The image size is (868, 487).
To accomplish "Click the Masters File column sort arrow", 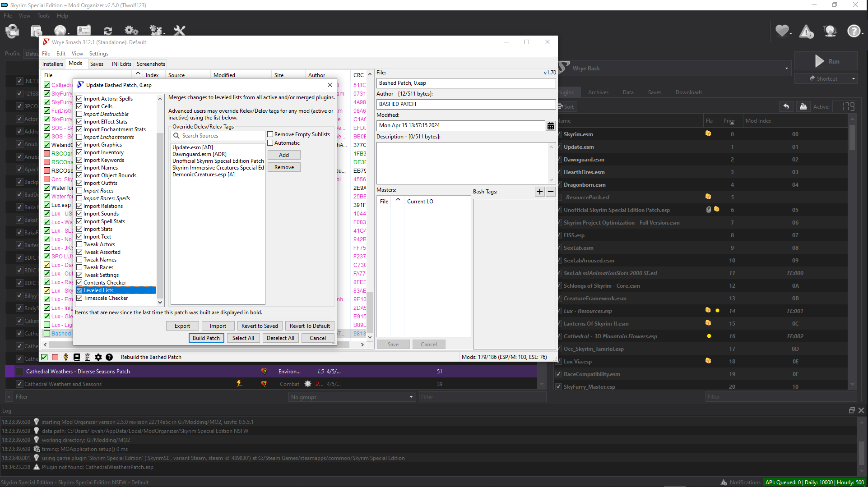I will 398,200.
